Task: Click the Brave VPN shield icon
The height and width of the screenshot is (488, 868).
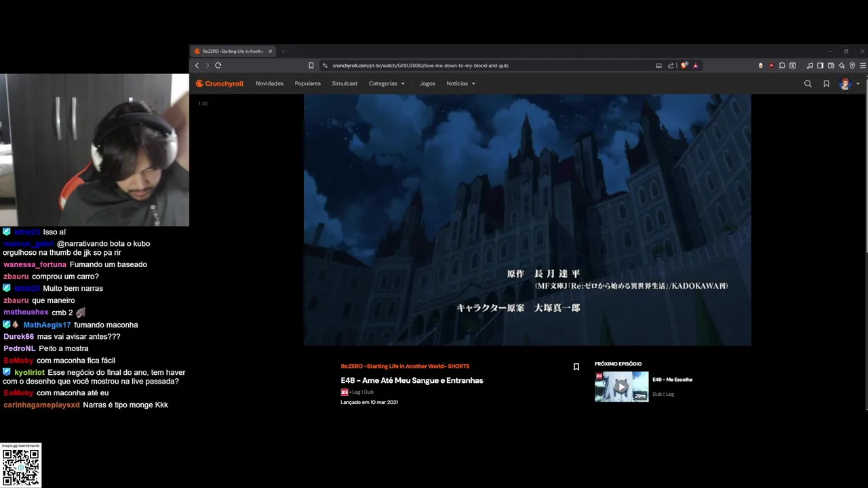Action: (852, 65)
